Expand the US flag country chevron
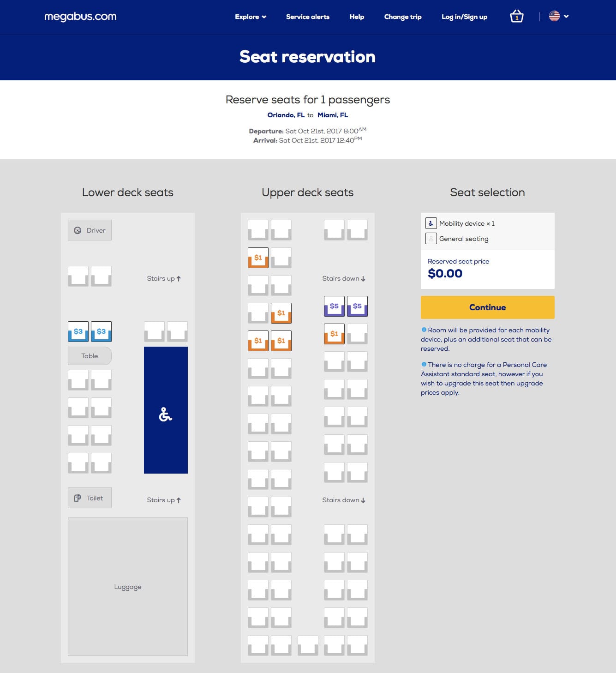616x673 pixels. tap(567, 17)
